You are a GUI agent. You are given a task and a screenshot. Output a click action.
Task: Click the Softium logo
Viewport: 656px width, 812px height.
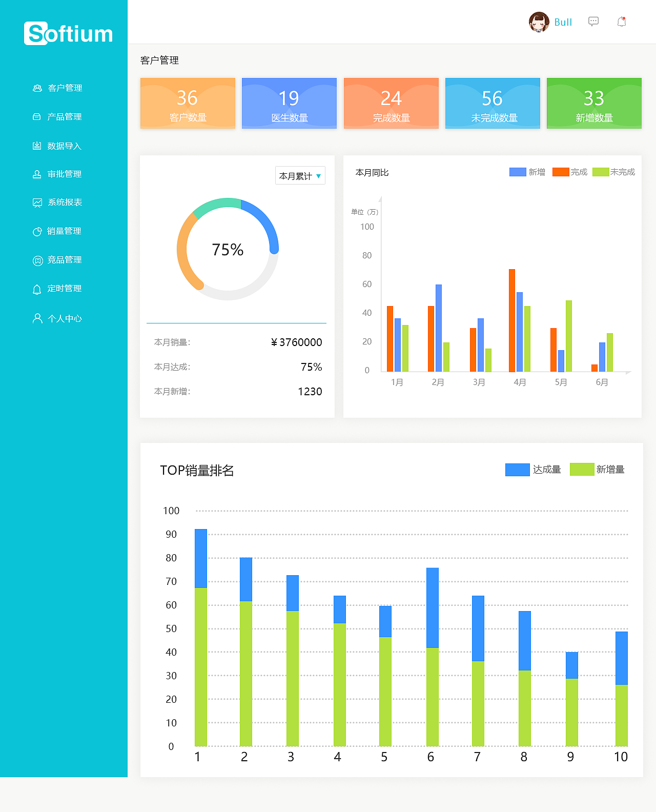(x=69, y=34)
